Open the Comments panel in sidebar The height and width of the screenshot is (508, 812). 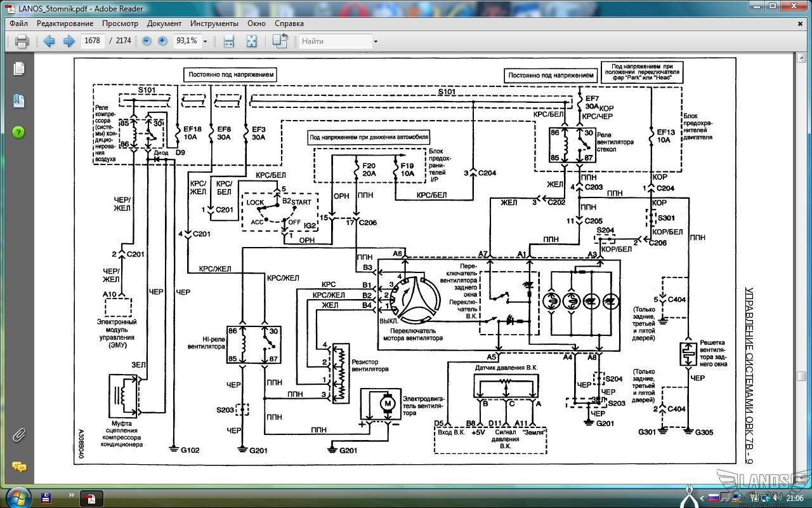pyautogui.click(x=18, y=467)
